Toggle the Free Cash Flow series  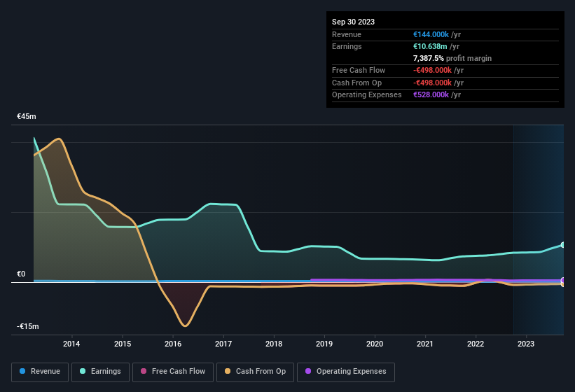pos(173,372)
